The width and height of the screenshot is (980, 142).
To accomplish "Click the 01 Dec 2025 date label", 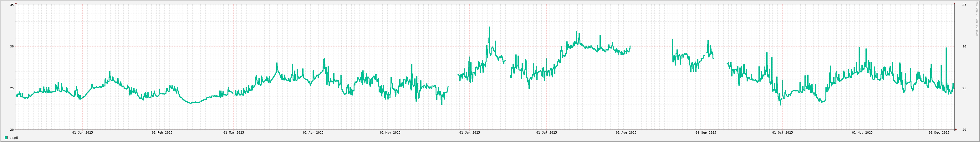I will pos(939,133).
